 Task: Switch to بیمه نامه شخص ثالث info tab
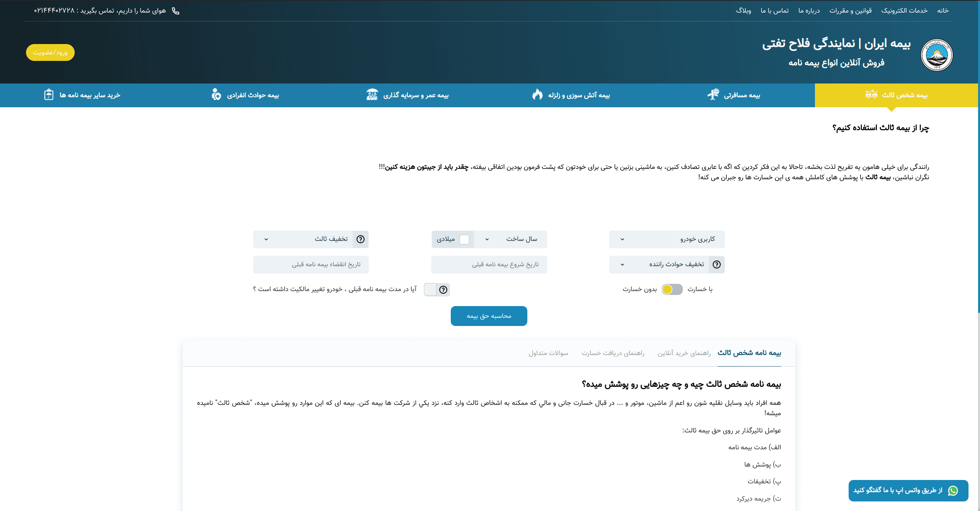pyautogui.click(x=749, y=353)
